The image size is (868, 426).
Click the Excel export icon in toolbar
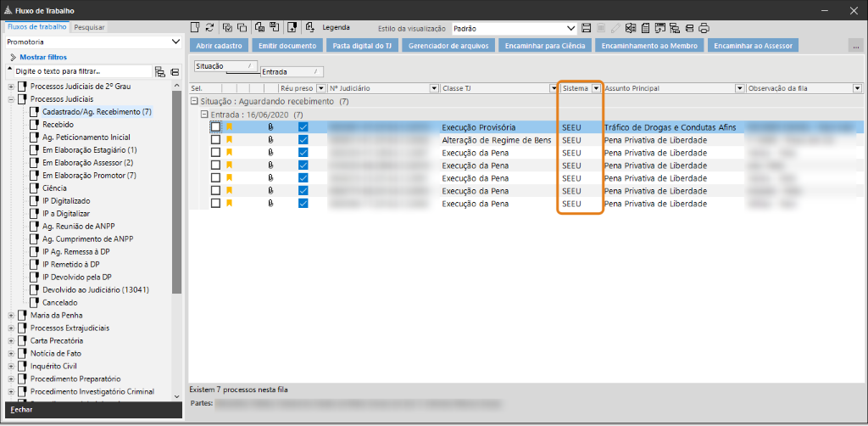pos(631,28)
